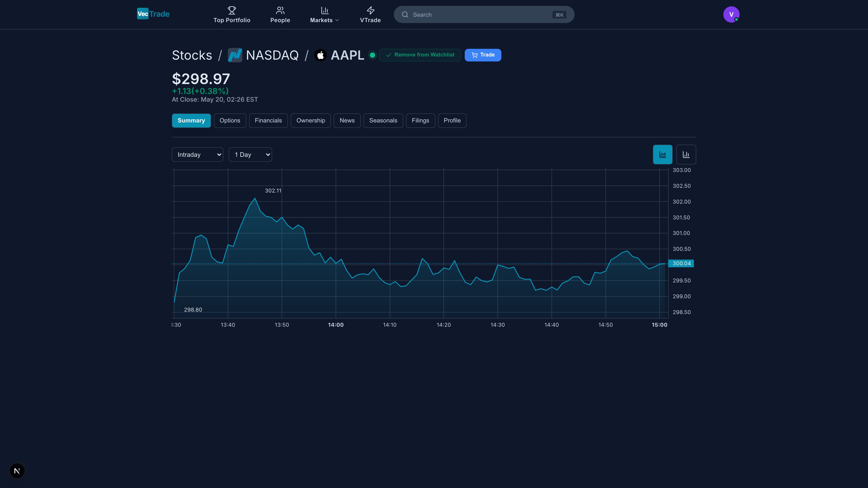Remove AAPL from Watchlist
The height and width of the screenshot is (488, 868).
tap(420, 55)
